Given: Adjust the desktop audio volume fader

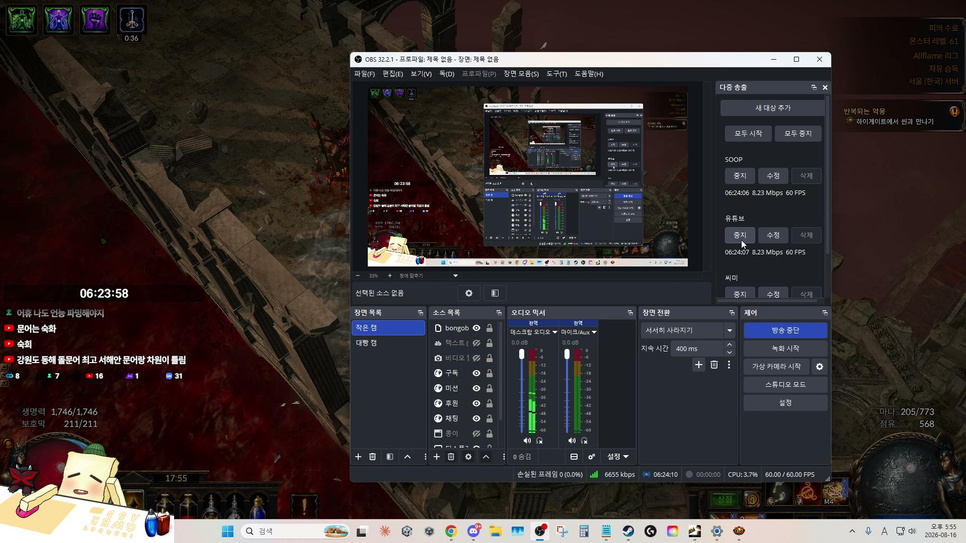Looking at the screenshot, I should (522, 354).
